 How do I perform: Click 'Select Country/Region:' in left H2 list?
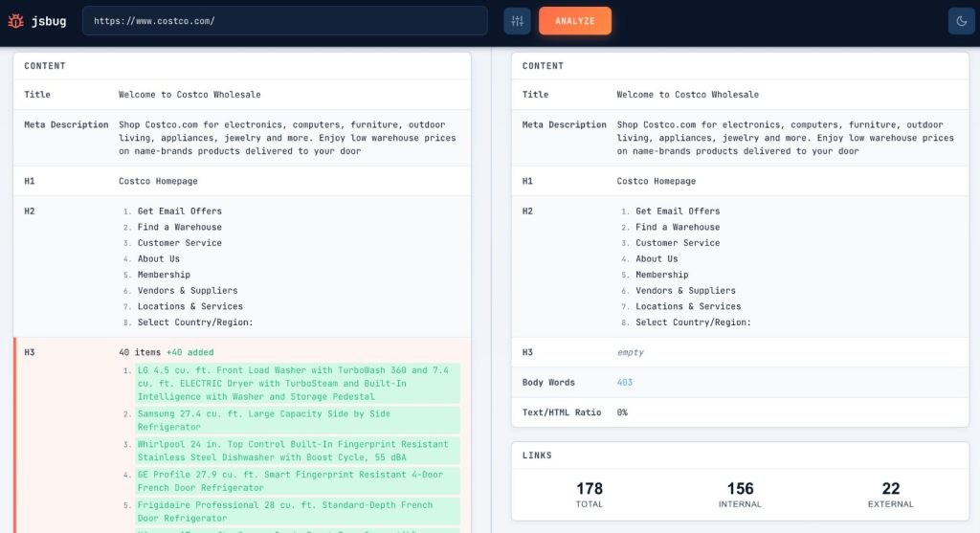coord(195,322)
